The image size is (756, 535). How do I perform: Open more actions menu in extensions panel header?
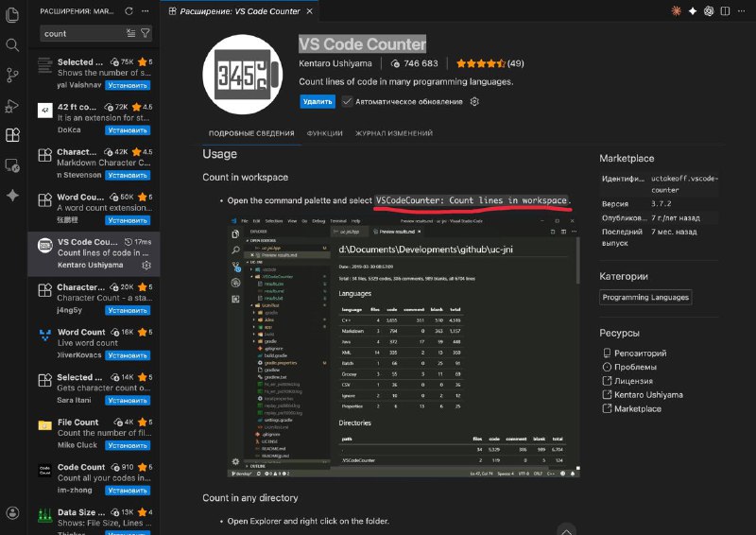point(146,11)
